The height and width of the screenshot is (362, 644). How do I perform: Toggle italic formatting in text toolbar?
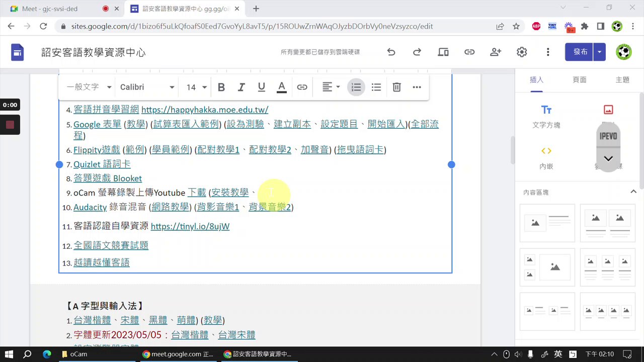pos(242,87)
